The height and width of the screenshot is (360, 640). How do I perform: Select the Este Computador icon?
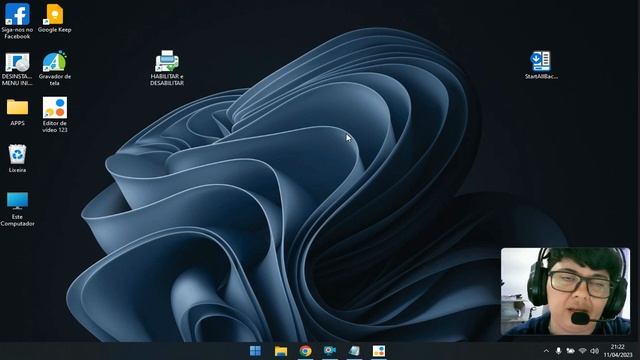[17, 209]
